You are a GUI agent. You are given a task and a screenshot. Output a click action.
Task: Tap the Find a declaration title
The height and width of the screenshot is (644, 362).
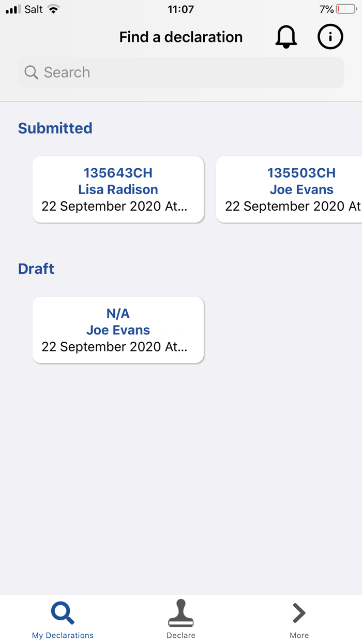tap(180, 37)
